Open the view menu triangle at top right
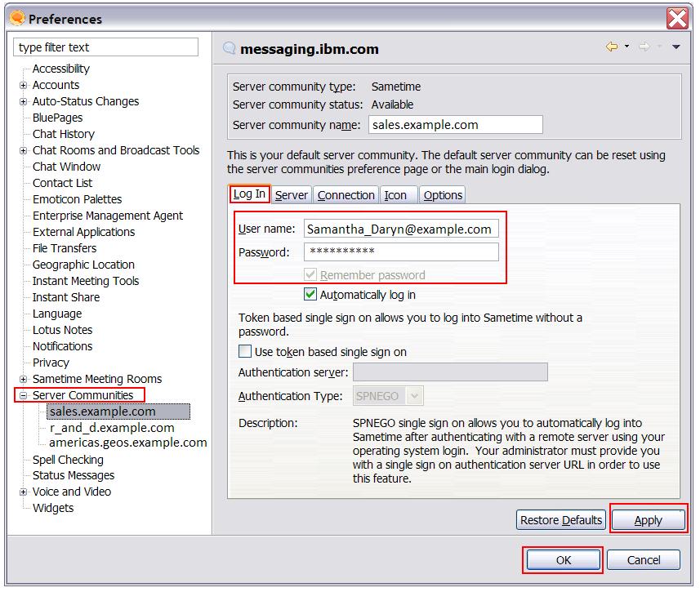This screenshot has height=592, width=700. [x=676, y=47]
